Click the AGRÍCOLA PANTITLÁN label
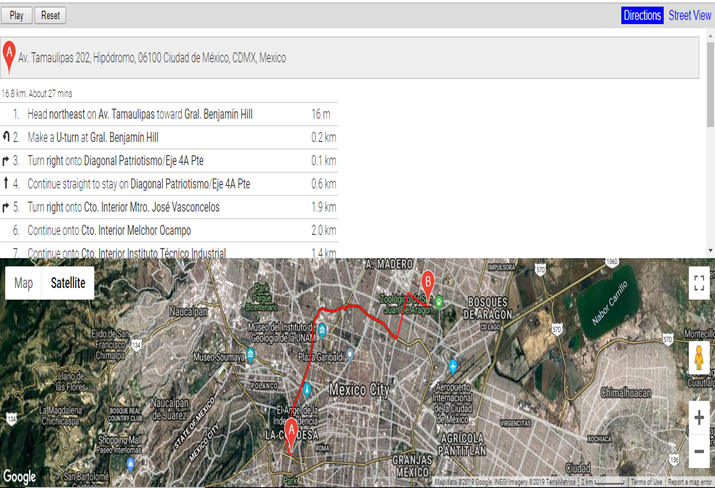The height and width of the screenshot is (488, 715). [x=461, y=444]
